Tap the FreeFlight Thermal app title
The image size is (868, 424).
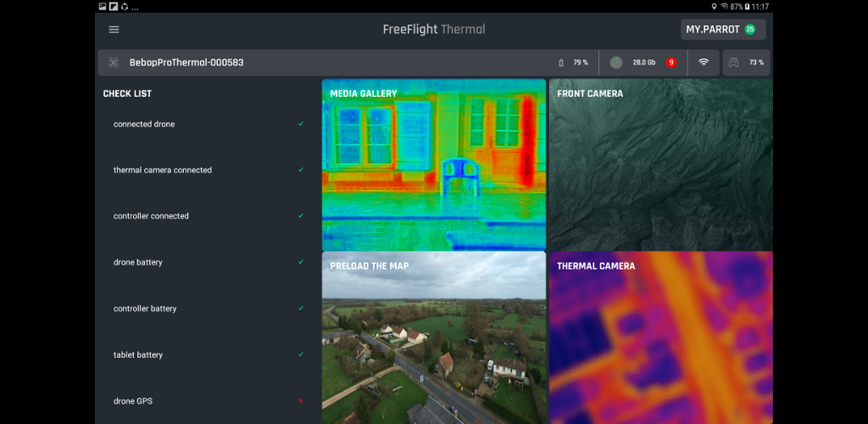click(434, 30)
